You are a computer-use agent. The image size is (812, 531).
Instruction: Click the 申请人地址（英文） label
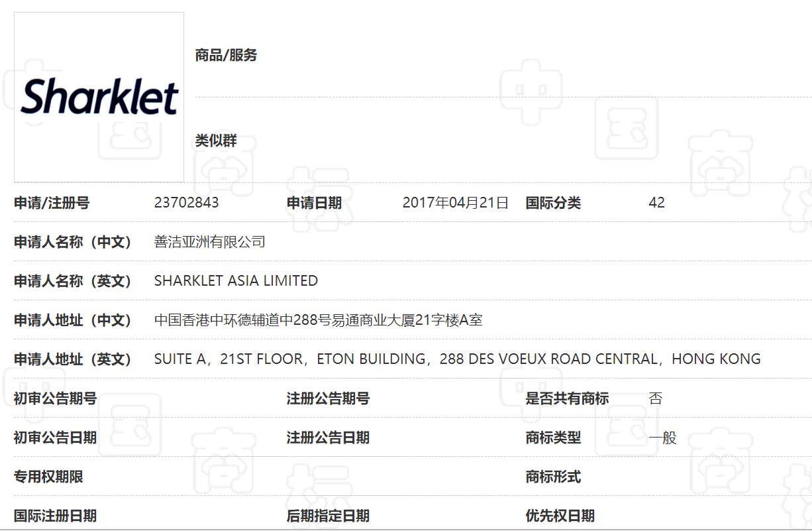74,359
